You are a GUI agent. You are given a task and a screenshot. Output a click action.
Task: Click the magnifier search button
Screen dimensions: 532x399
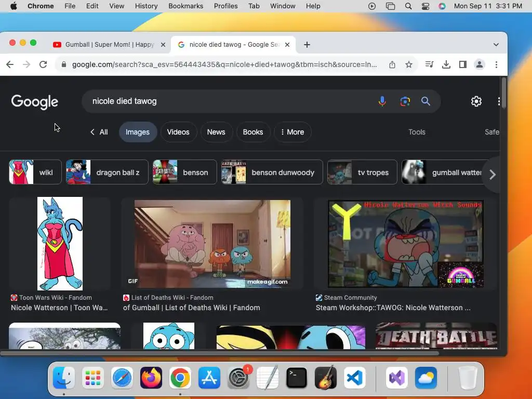click(425, 101)
